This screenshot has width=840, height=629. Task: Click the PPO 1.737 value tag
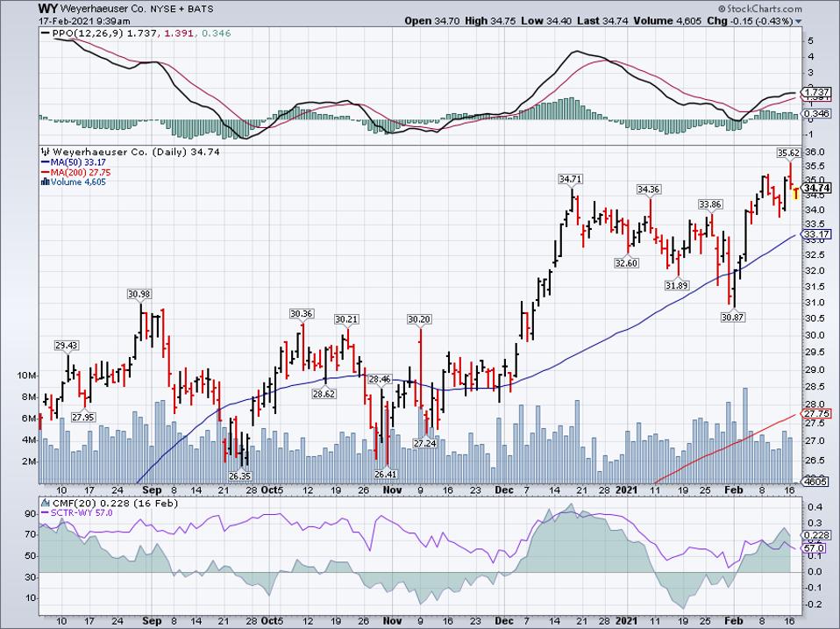[x=817, y=92]
